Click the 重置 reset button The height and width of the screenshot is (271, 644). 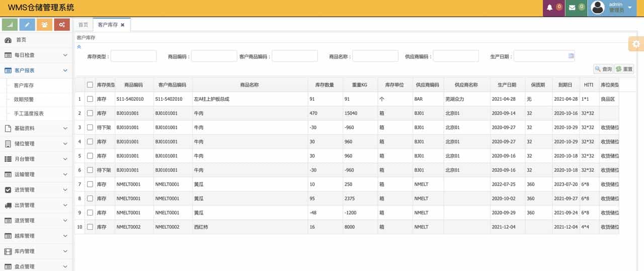pos(624,69)
